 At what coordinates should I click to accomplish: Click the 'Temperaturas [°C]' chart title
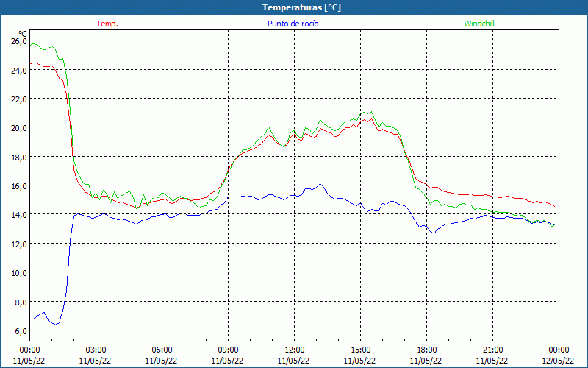(301, 7)
